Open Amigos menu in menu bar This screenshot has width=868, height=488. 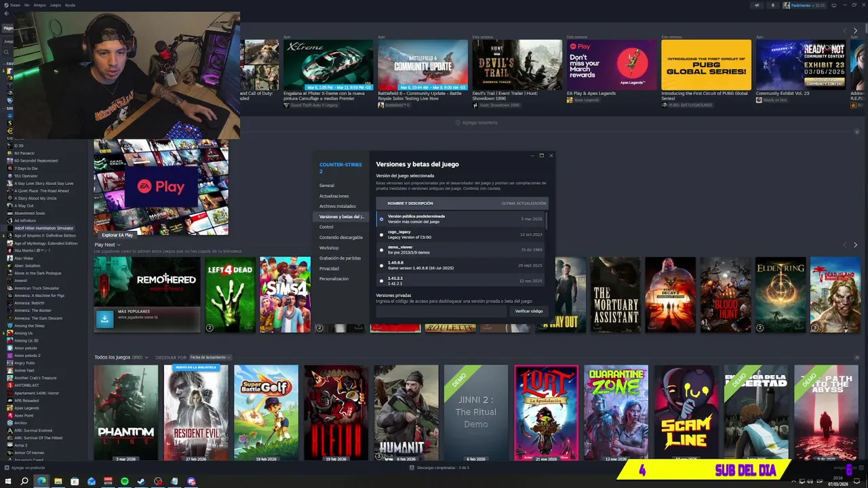pyautogui.click(x=39, y=5)
